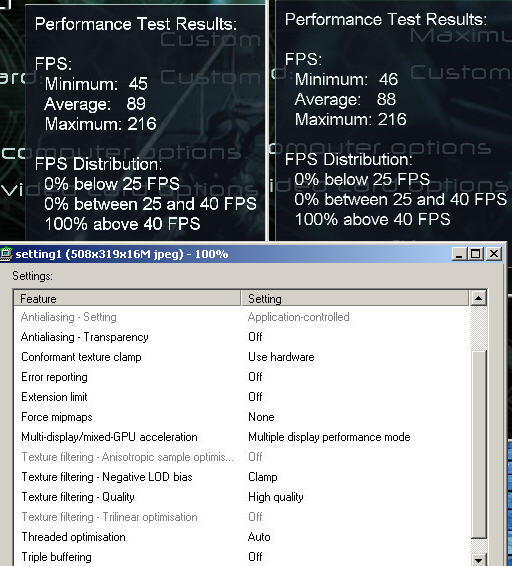Screen dimensions: 512x566
Task: Select Antialiasing - Transparency row
Action: click(x=242, y=337)
